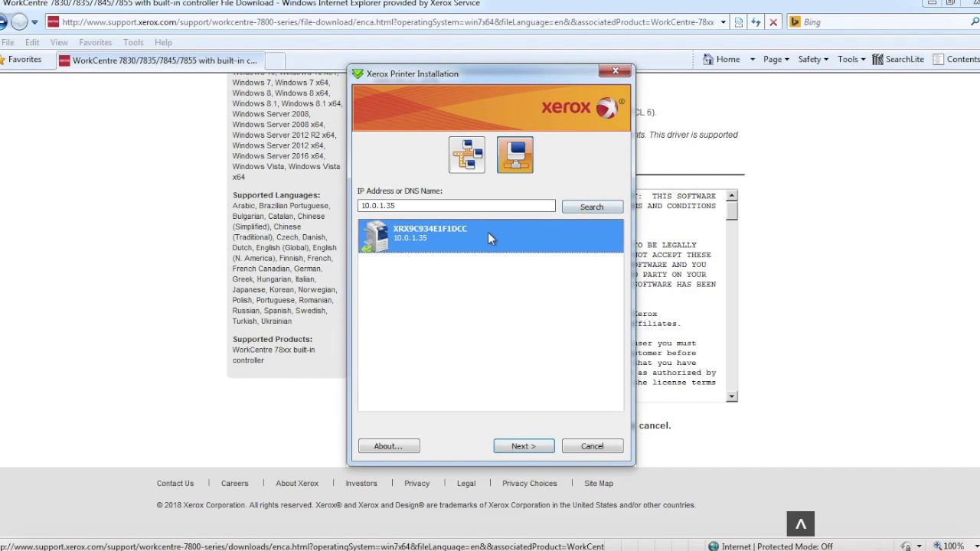Click the Supported Languages heading text
The image size is (980, 551).
tap(276, 195)
